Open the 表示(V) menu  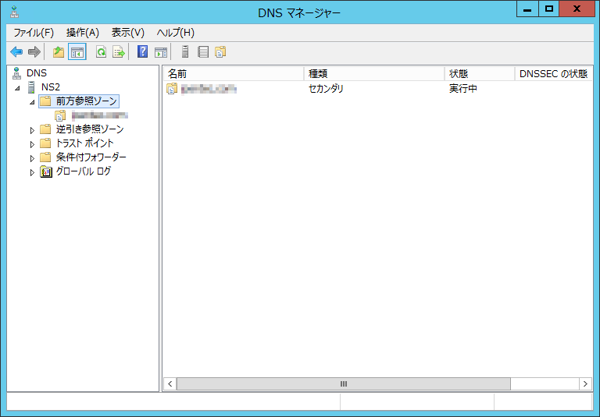pos(128,33)
